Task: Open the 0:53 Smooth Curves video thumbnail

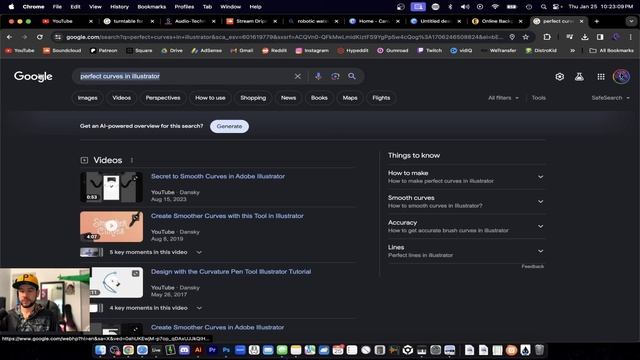Action: point(111,187)
